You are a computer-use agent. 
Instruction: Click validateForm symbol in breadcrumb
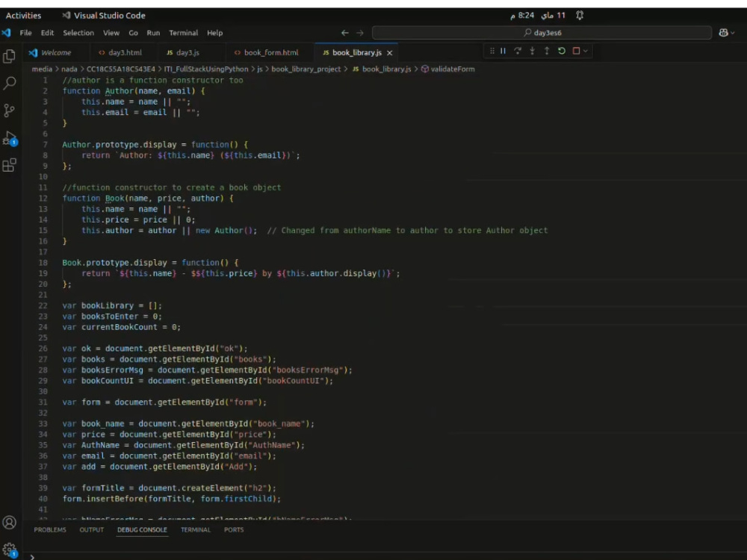pos(447,69)
